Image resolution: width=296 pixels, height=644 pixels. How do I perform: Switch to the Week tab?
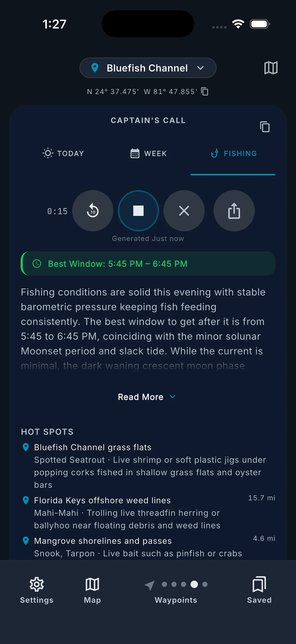coord(148,153)
